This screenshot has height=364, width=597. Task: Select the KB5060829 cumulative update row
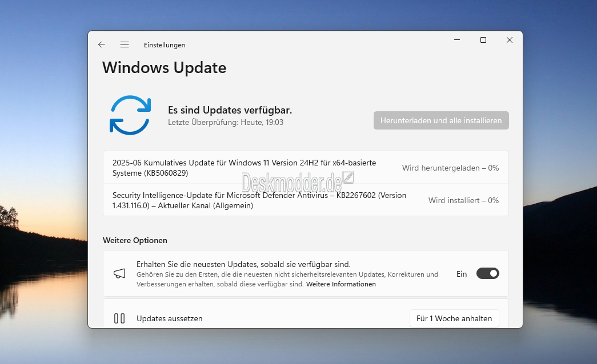pyautogui.click(x=306, y=168)
